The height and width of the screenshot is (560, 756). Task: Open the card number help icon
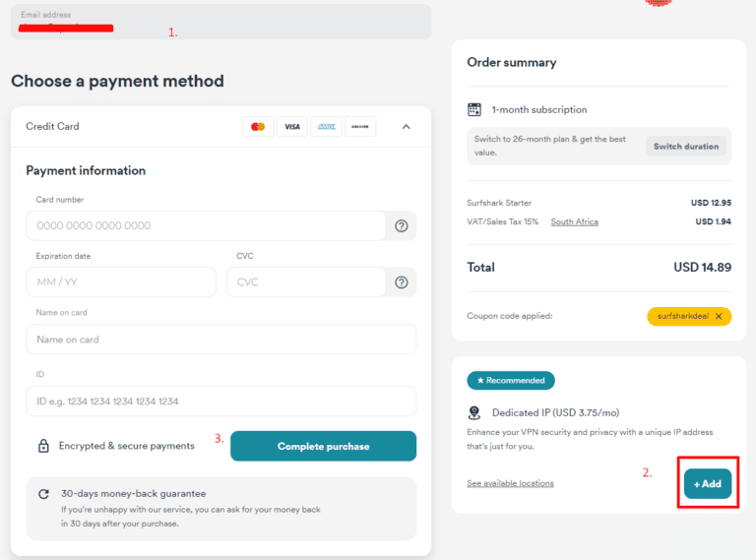tap(402, 226)
